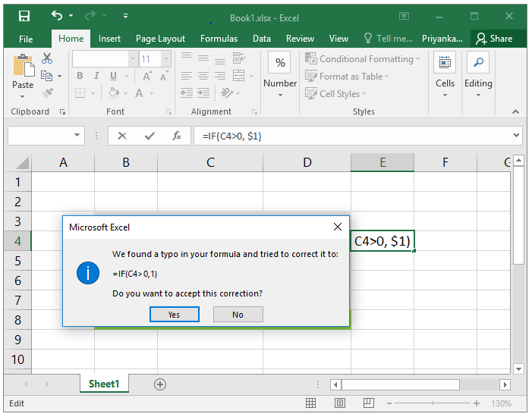Click No to reject the correction

pyautogui.click(x=238, y=315)
